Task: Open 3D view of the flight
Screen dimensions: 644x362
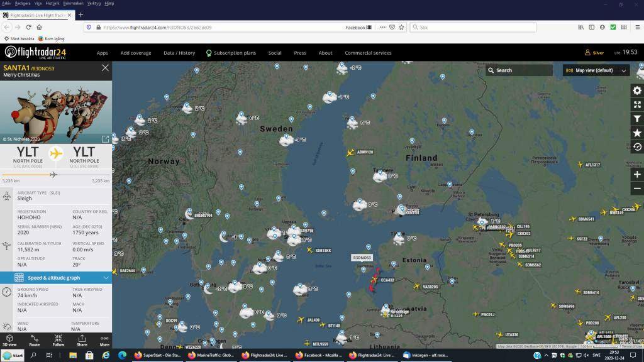Action: 9,341
